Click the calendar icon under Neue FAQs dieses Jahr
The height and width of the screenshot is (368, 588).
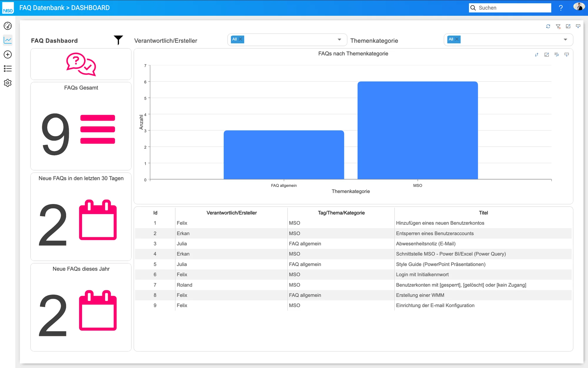[98, 310]
